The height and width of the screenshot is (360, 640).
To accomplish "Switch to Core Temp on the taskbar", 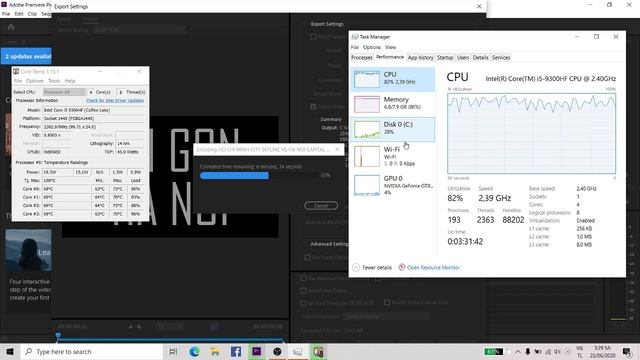I will (318, 351).
